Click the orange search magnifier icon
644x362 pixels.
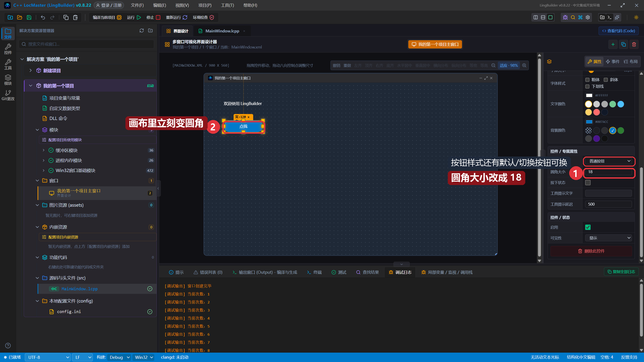click(573, 17)
